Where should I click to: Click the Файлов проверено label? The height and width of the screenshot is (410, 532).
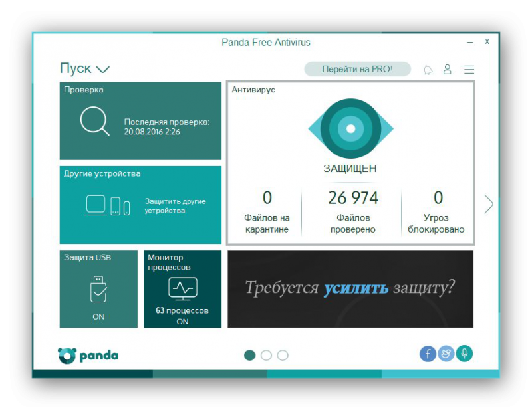tap(353, 223)
